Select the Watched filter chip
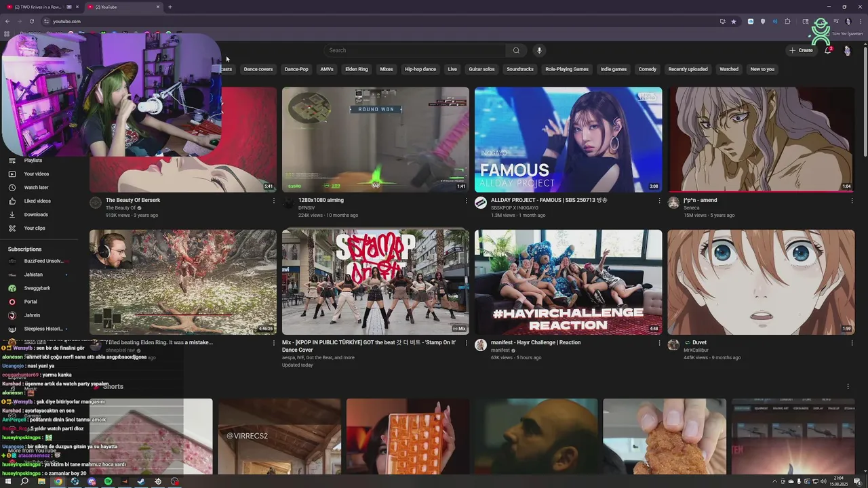The image size is (868, 488). pos(729,69)
